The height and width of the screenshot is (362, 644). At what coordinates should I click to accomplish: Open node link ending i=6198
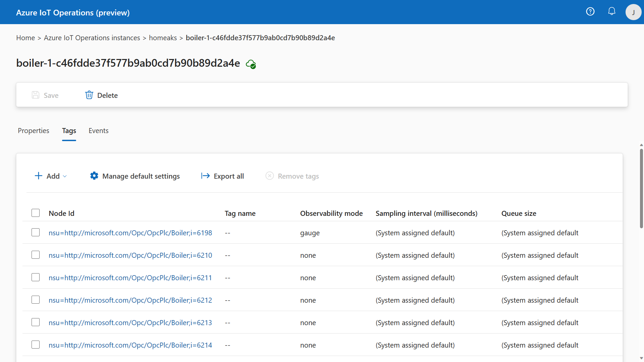[130, 233]
